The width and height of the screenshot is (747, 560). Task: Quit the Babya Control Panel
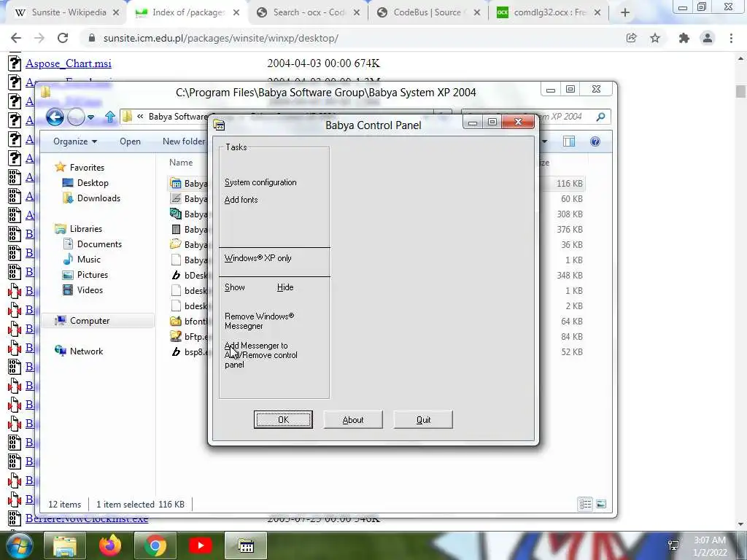point(423,419)
